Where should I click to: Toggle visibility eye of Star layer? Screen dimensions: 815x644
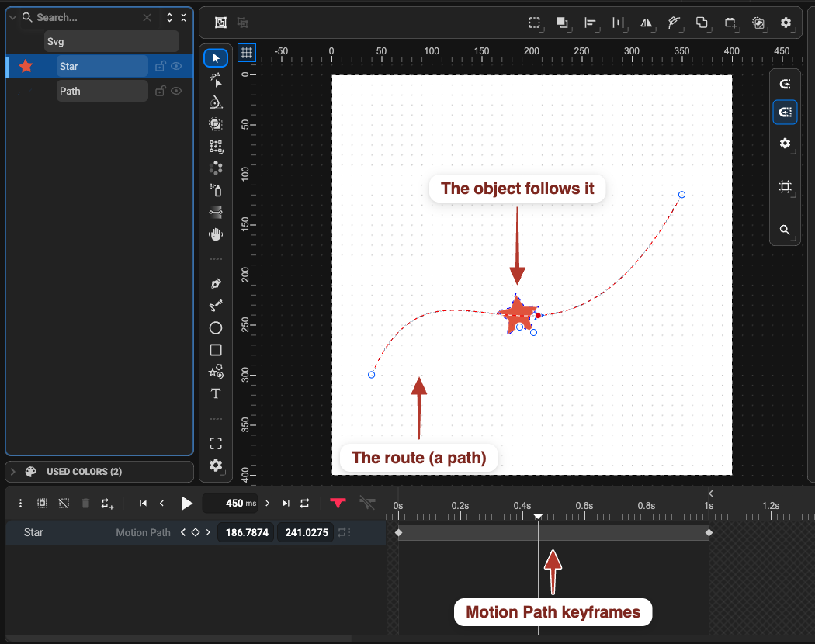point(176,66)
